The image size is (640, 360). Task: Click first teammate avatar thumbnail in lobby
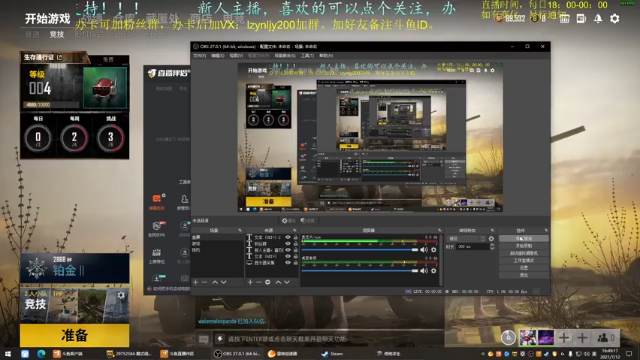click(527, 338)
